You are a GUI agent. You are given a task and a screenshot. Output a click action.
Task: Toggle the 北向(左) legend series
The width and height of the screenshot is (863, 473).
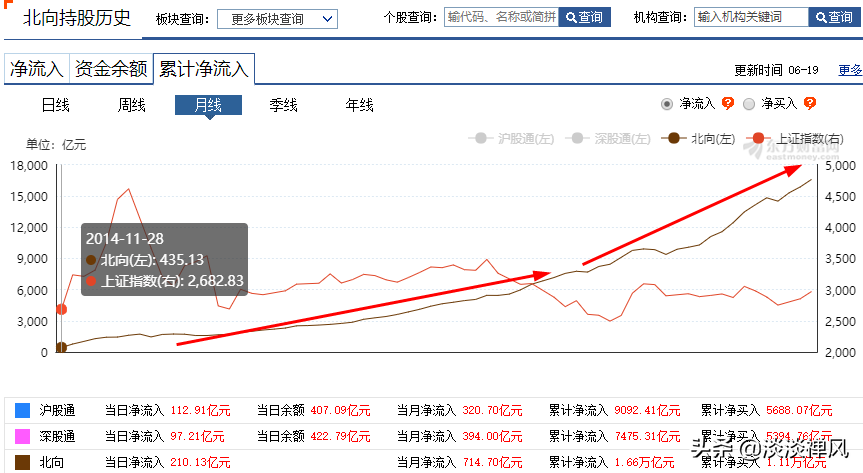(698, 139)
